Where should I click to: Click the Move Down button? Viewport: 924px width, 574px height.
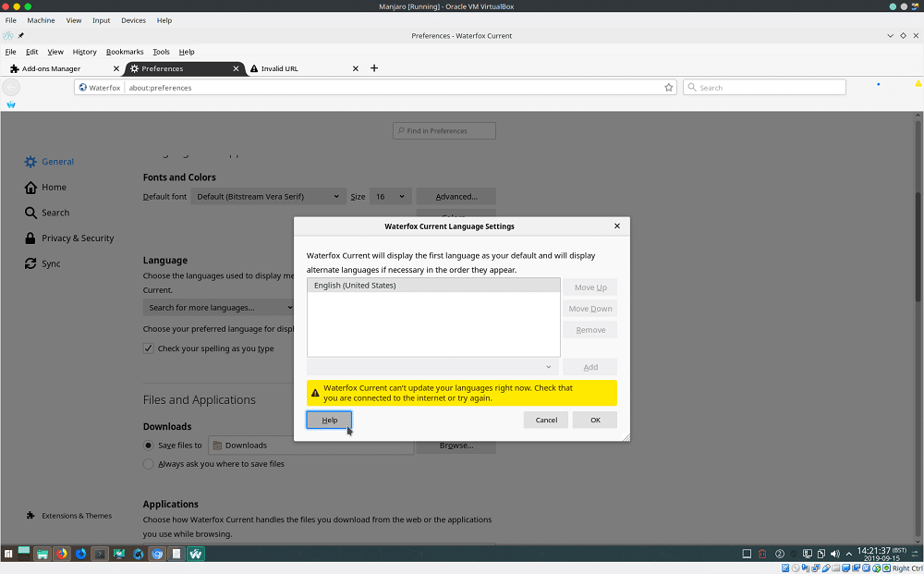pyautogui.click(x=590, y=309)
